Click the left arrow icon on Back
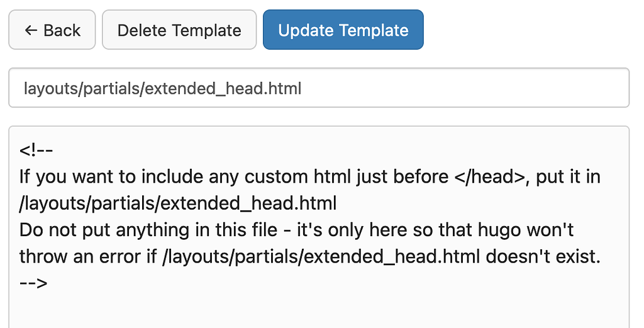Screen dimensions: 644x328 pyautogui.click(x=31, y=30)
